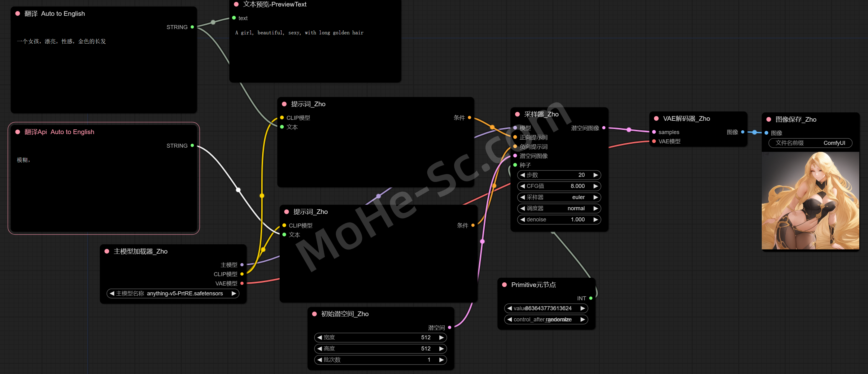
Task: Click the generated blonde girl image preview
Action: click(x=810, y=201)
